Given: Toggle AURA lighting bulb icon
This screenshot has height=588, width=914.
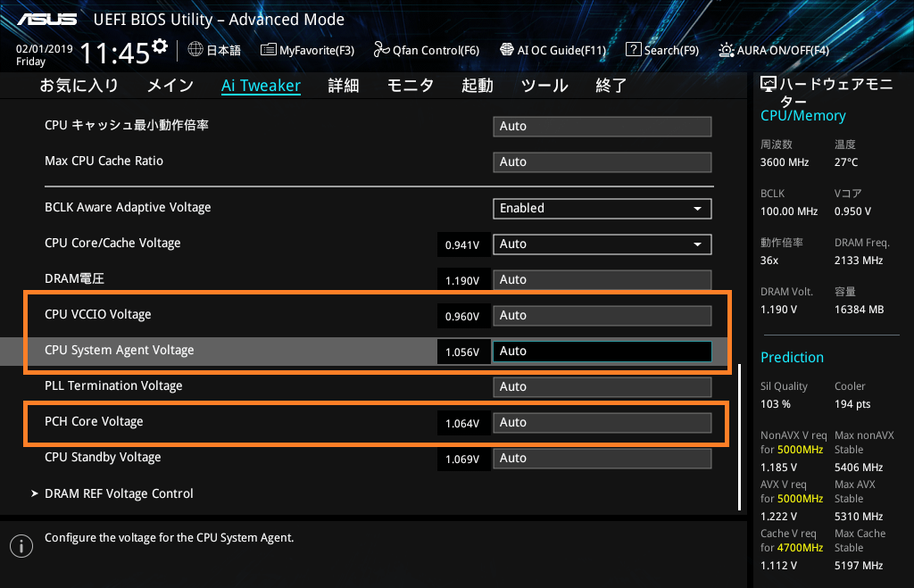Looking at the screenshot, I should (727, 50).
